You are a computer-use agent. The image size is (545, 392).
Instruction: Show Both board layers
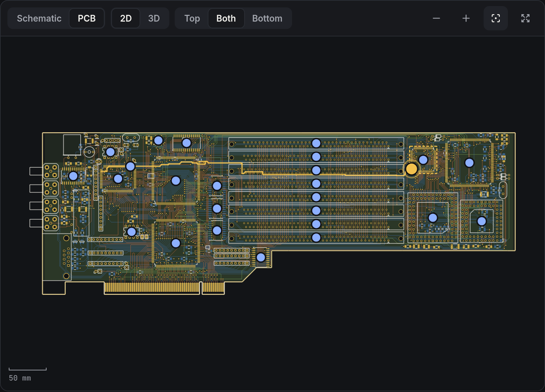[226, 18]
